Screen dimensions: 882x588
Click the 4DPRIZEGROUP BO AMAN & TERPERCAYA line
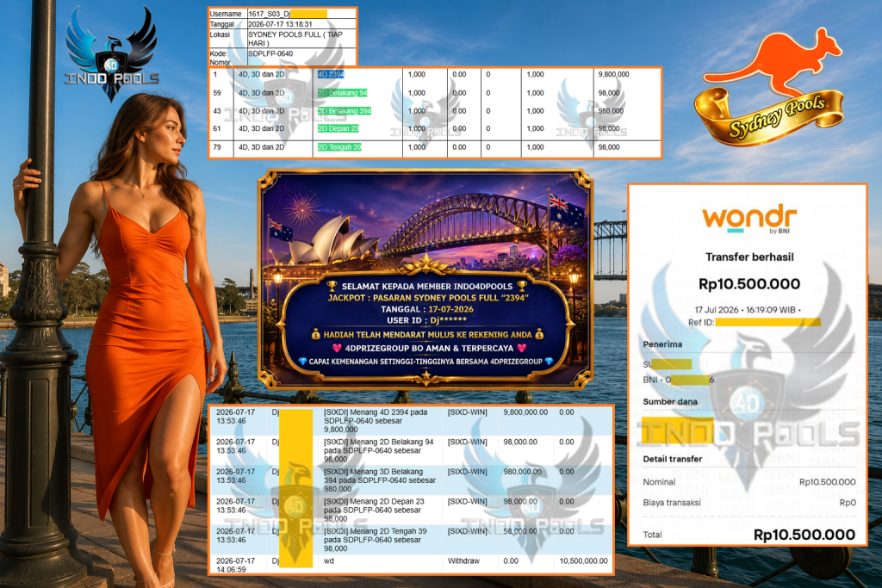pos(429,348)
